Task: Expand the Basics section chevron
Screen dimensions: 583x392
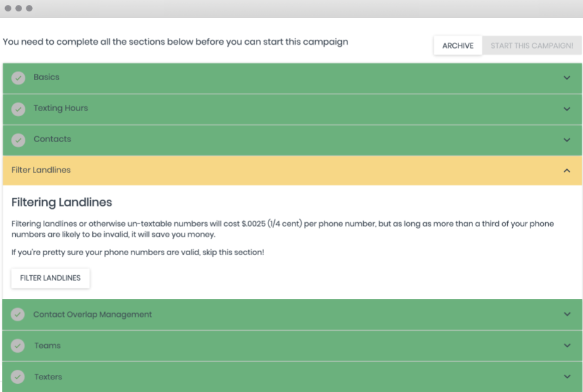Action: click(x=567, y=78)
